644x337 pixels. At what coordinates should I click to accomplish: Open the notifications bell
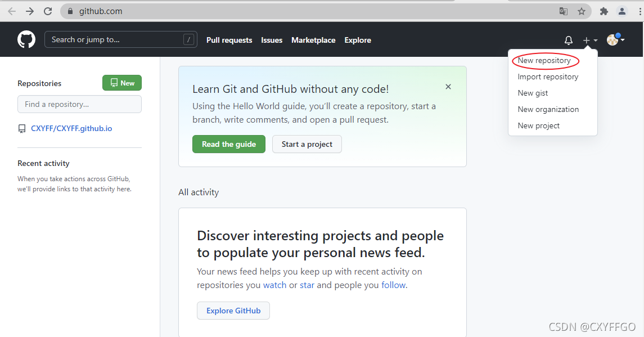[569, 41]
